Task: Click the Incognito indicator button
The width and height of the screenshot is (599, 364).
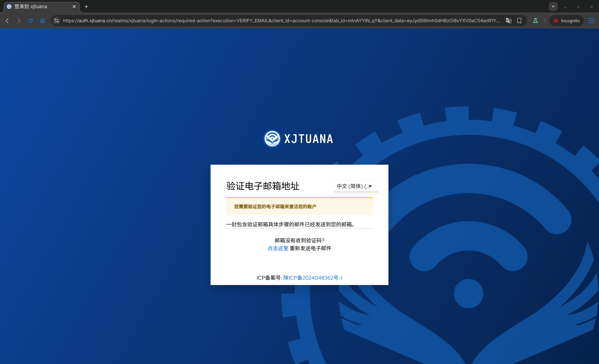Action: (x=566, y=21)
